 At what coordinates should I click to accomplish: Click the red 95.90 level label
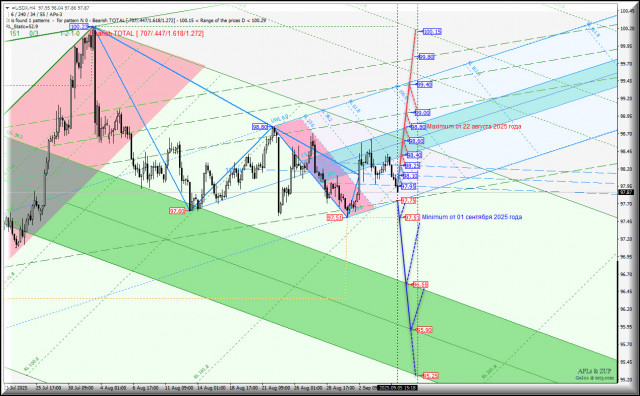tap(424, 330)
